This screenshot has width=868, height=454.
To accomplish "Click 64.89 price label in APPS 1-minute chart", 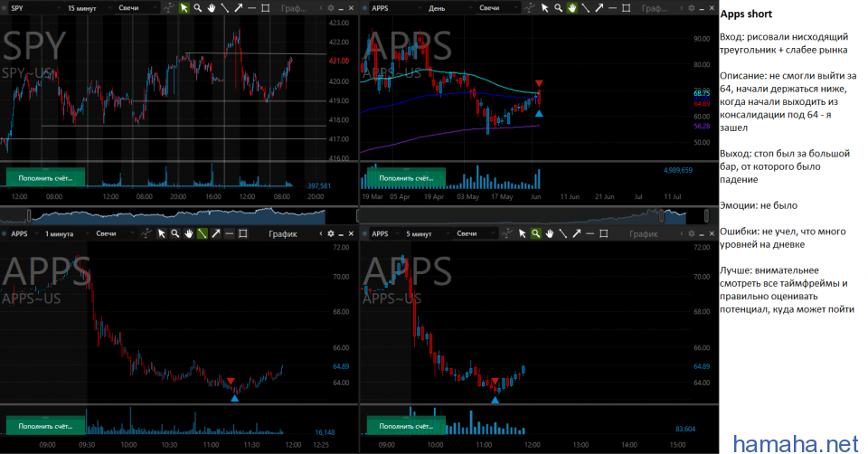I will coord(341,366).
